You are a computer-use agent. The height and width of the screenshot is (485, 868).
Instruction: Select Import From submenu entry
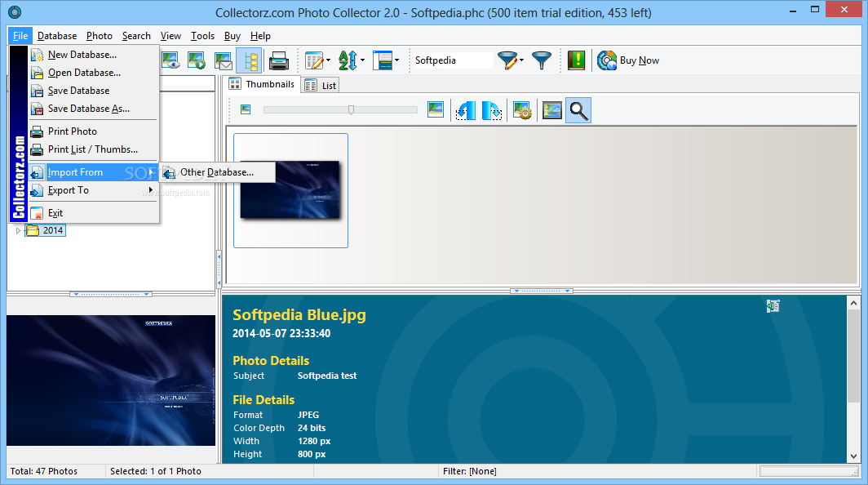94,172
